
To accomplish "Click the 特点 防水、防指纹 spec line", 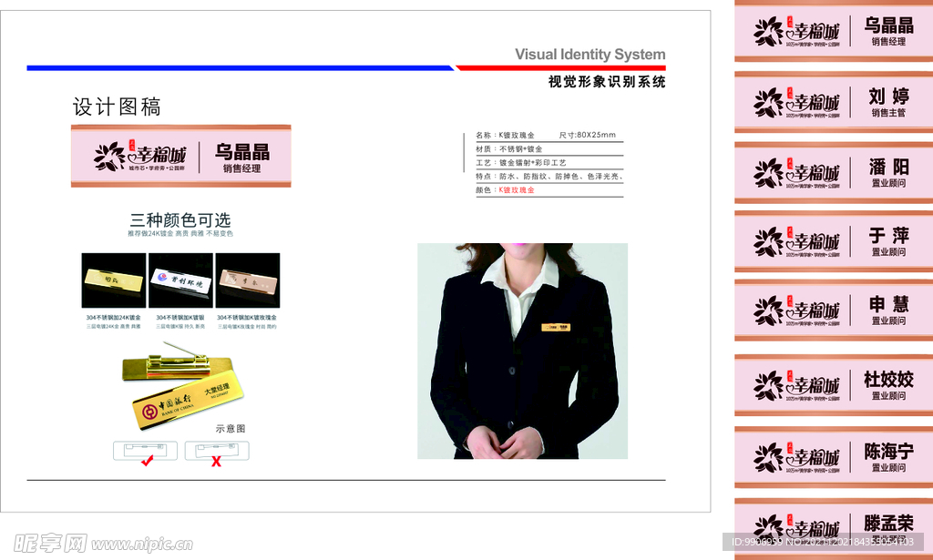I will pyautogui.click(x=549, y=176).
